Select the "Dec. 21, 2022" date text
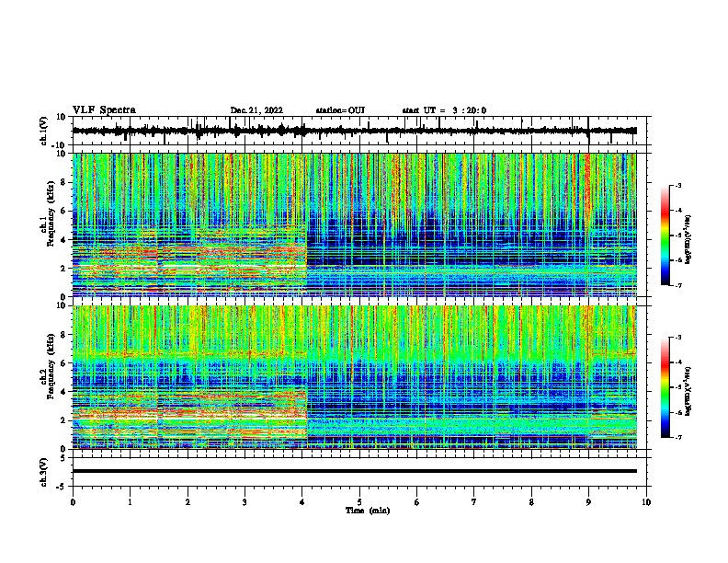Image resolution: width=728 pixels, height=563 pixels. [x=256, y=110]
